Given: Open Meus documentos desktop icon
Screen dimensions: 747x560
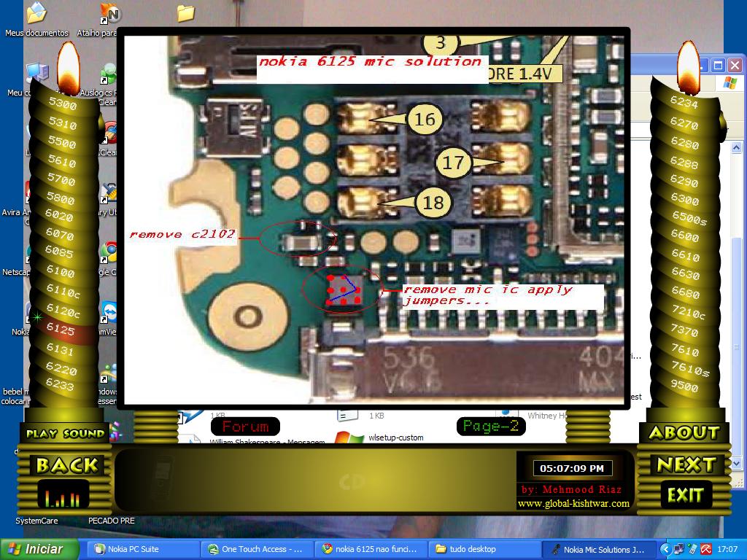Looking at the screenshot, I should pyautogui.click(x=36, y=20).
